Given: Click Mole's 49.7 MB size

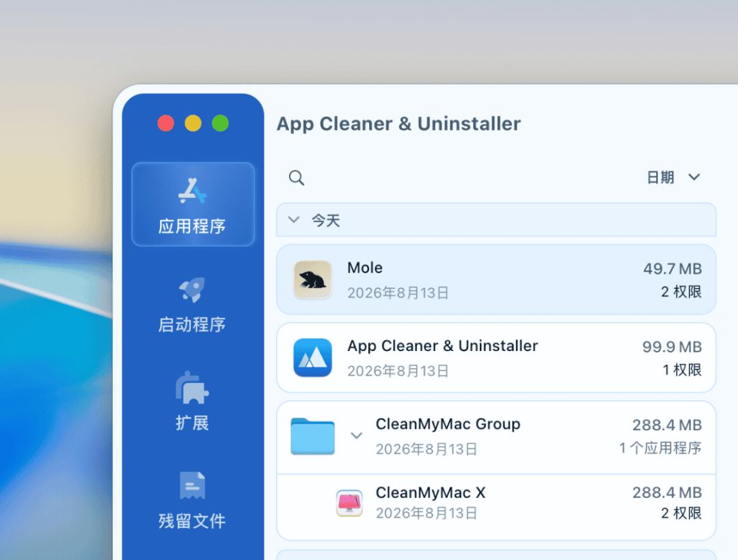Looking at the screenshot, I should point(672,268).
